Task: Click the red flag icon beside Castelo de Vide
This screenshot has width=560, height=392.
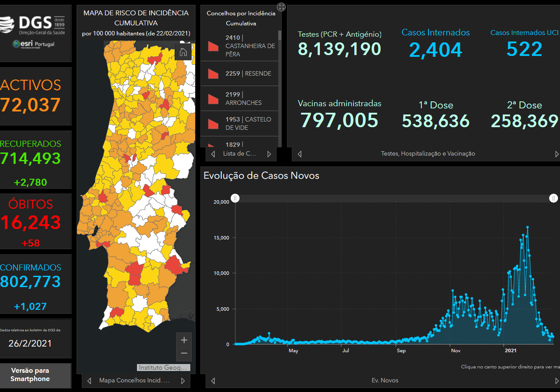Action: 213,124
